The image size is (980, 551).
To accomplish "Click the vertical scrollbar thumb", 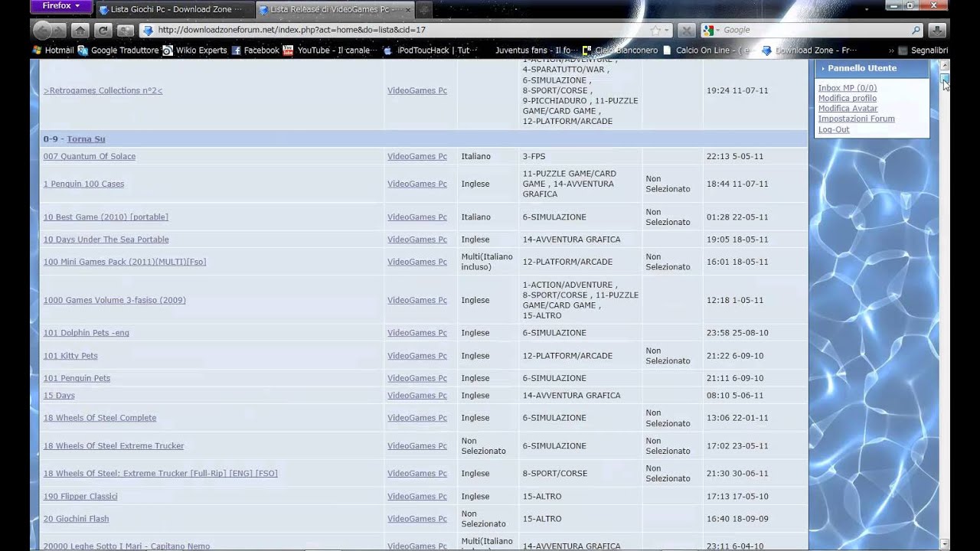I will [945, 79].
